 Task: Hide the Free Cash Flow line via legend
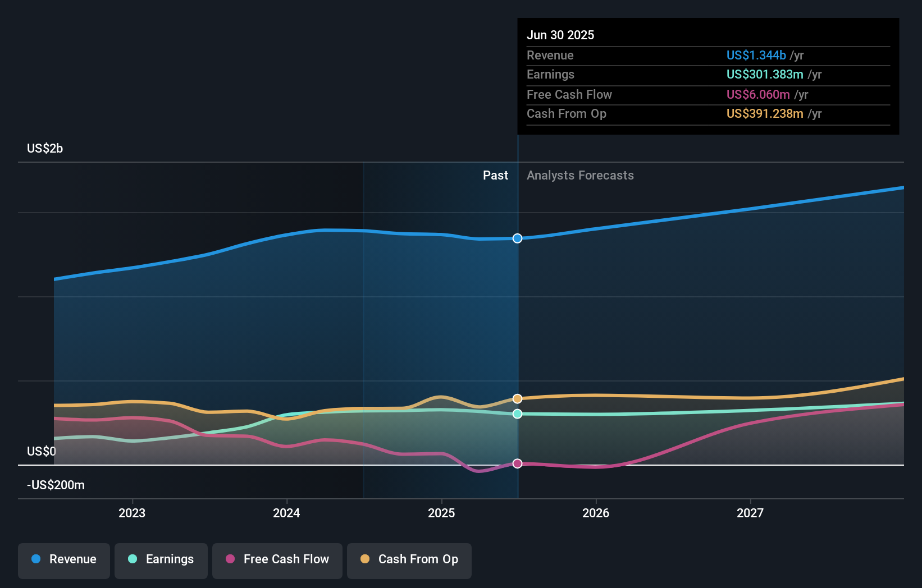(x=277, y=559)
